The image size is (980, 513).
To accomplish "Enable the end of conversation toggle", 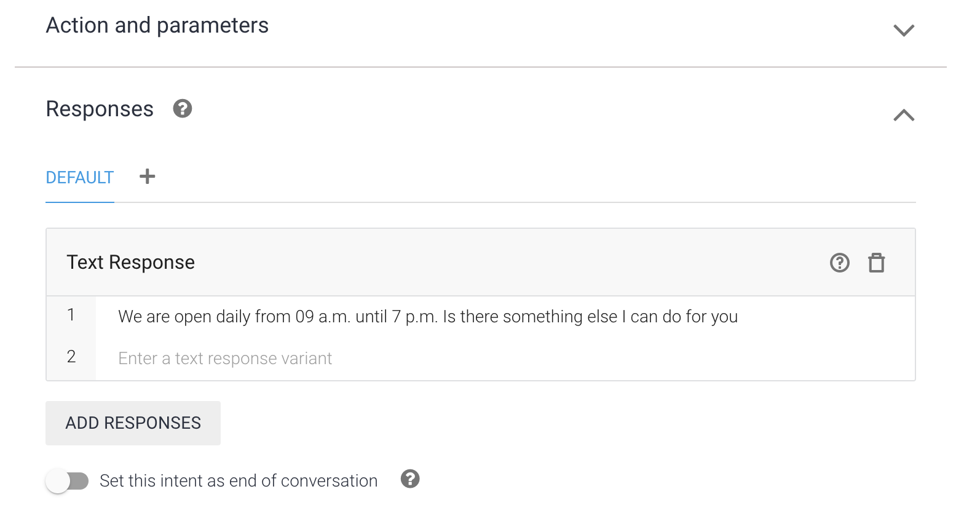I will coord(67,481).
